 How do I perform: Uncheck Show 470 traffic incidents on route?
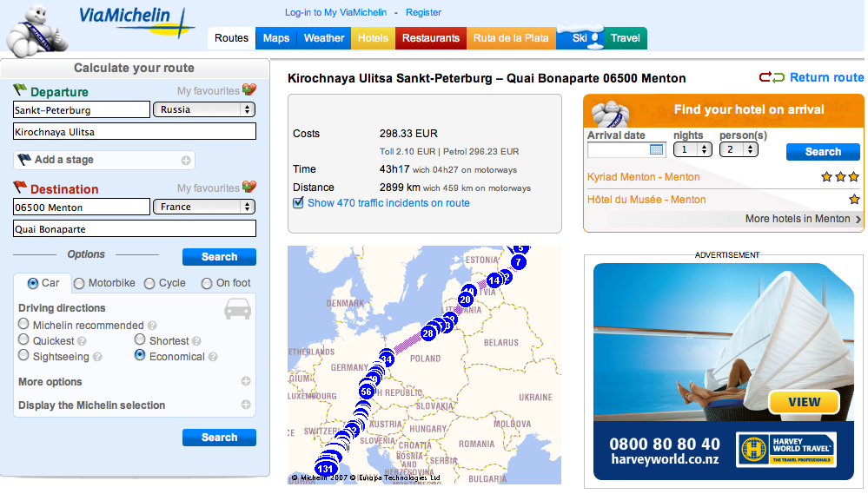(x=299, y=202)
